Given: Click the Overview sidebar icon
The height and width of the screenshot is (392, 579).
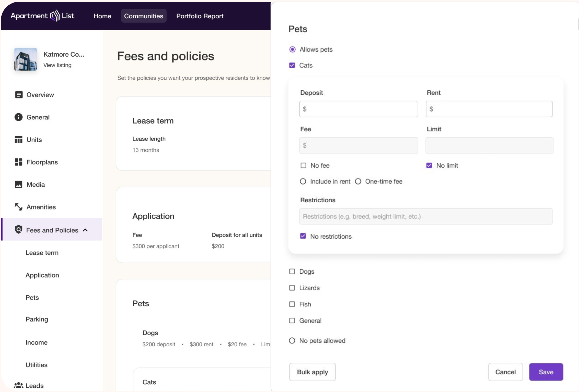Looking at the screenshot, I should point(19,95).
